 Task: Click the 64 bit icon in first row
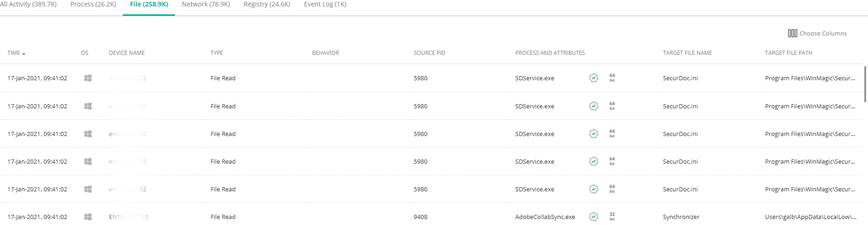click(612, 77)
